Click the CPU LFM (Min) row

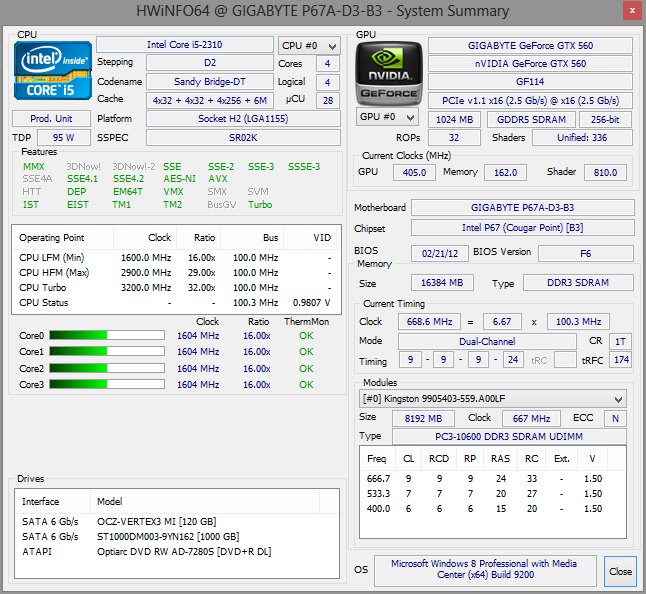point(176,258)
